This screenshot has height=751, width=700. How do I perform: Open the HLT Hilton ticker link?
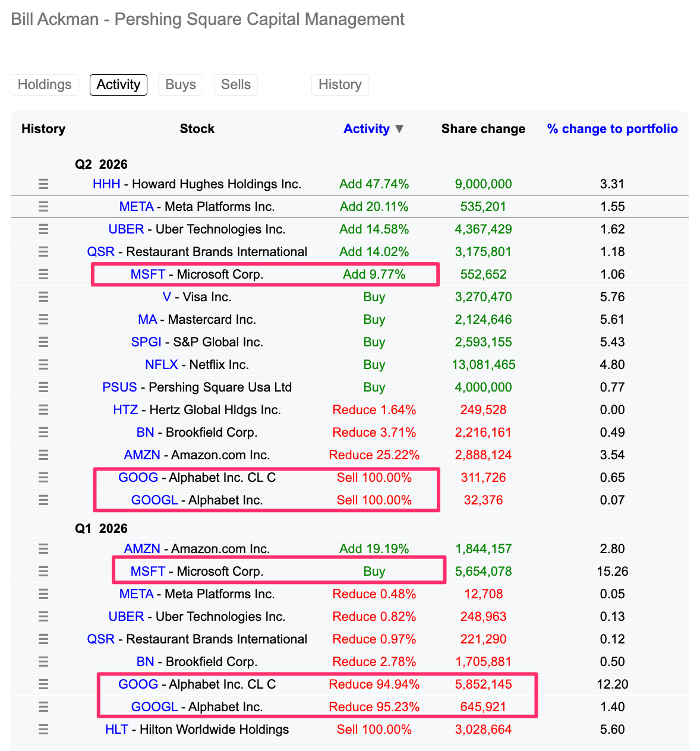click(116, 730)
